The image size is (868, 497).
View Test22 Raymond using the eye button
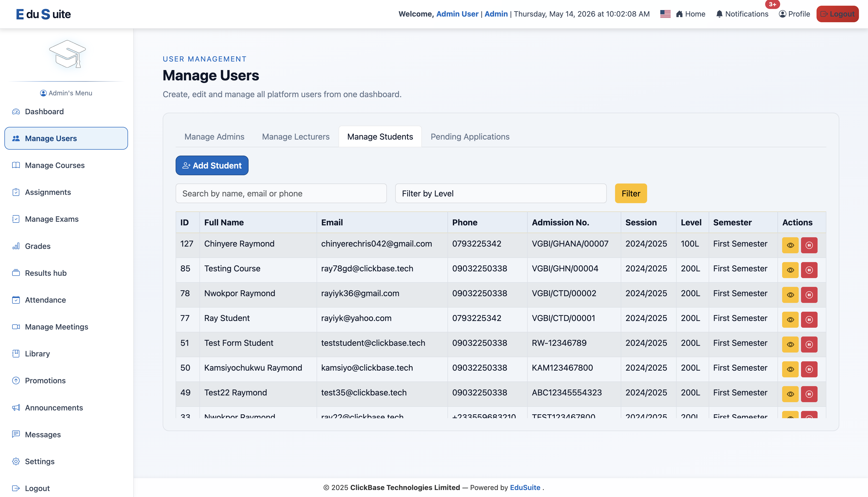tap(790, 394)
